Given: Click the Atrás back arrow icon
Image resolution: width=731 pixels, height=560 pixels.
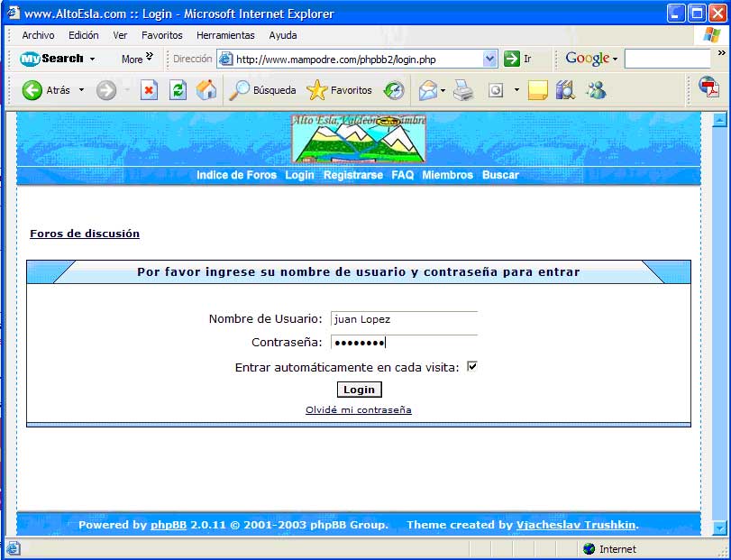Looking at the screenshot, I should coord(32,90).
